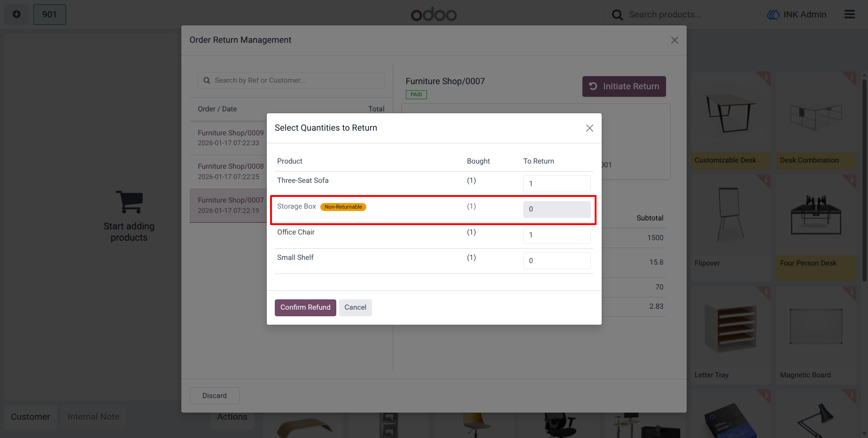
Task: Select the Flipover product
Action: click(x=731, y=228)
